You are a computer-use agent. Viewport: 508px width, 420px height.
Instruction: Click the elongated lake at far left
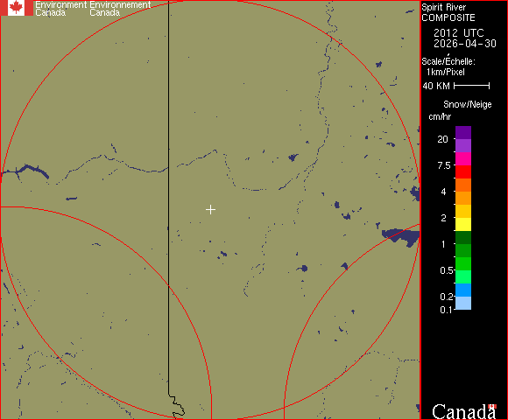[x=32, y=171]
